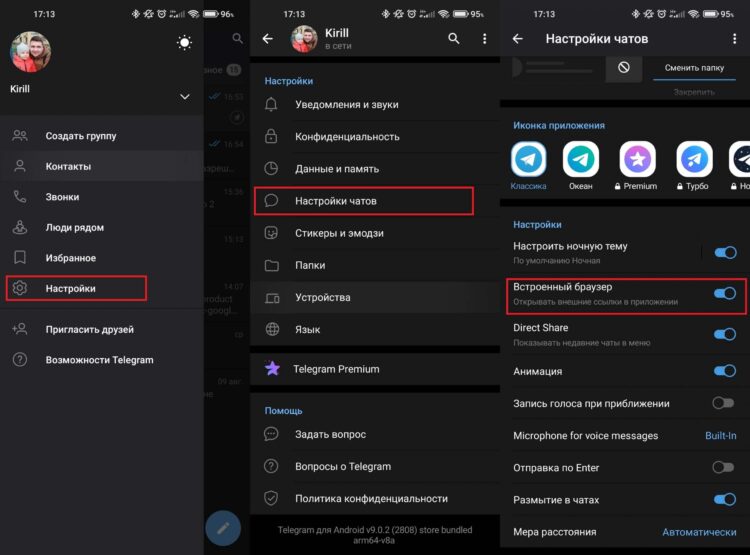Click the search magnifier in profile header

pyautogui.click(x=454, y=39)
